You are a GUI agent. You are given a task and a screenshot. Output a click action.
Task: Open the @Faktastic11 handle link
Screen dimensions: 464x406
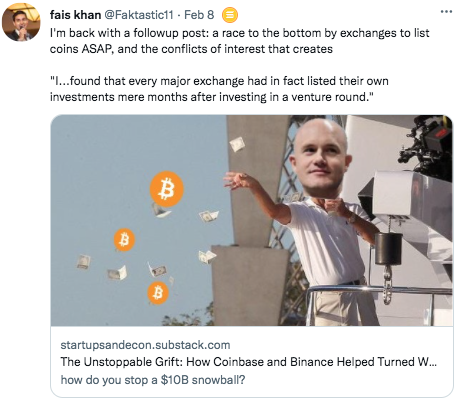[139, 15]
